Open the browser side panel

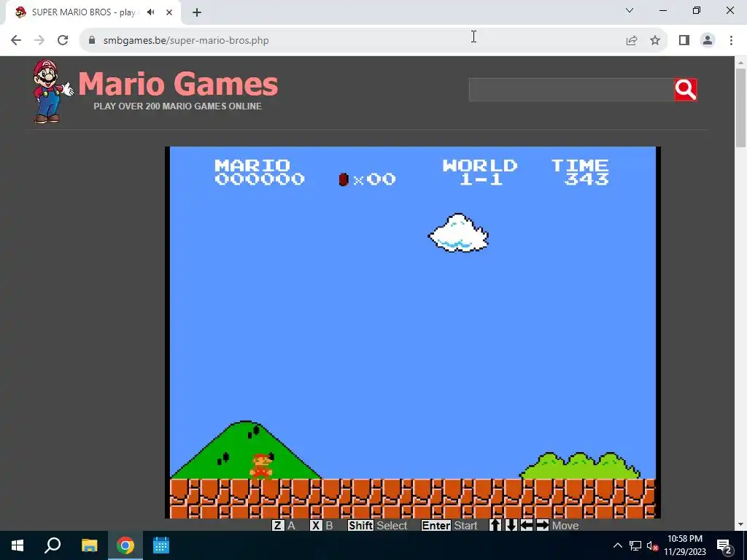[684, 41]
